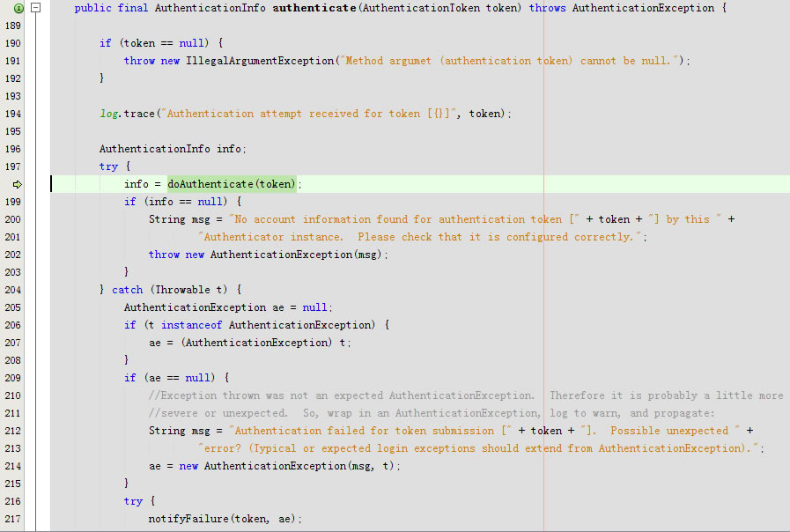Click line number 194 in the gutter
The width and height of the screenshot is (790, 532).
coord(13,114)
